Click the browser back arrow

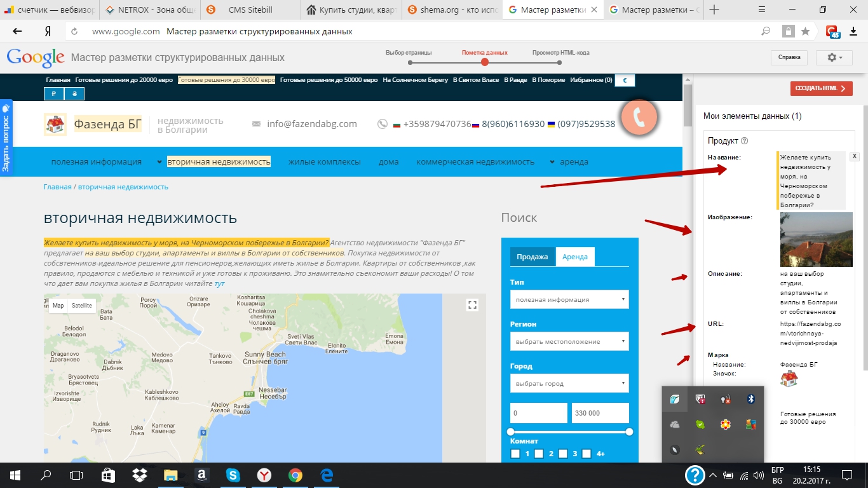17,31
